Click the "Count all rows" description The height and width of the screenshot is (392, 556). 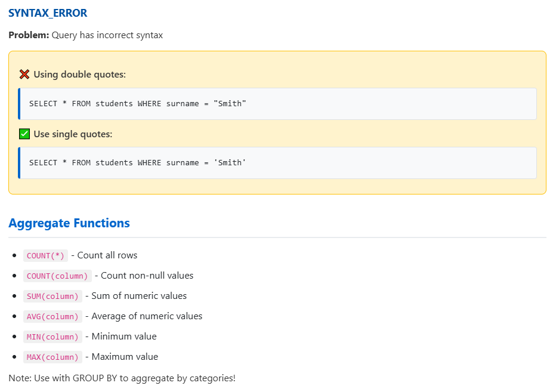[x=107, y=255]
